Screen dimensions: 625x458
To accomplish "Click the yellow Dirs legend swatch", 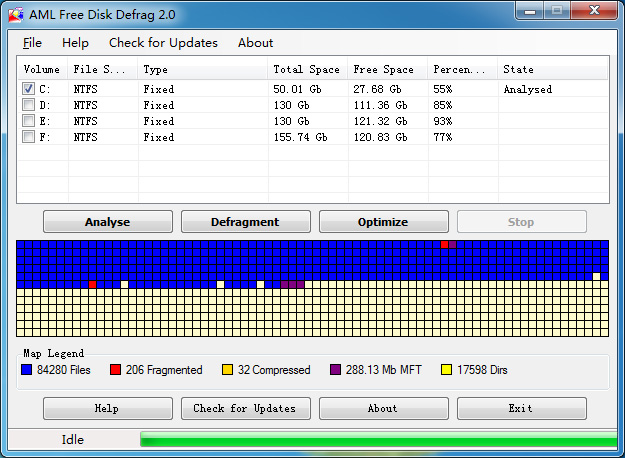I will coord(446,370).
